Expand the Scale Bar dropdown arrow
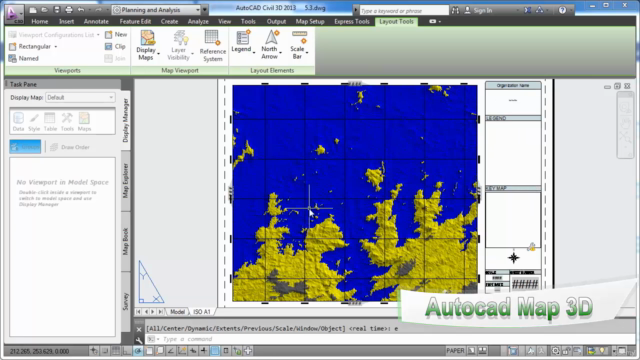The width and height of the screenshot is (640, 360). pyautogui.click(x=307, y=52)
